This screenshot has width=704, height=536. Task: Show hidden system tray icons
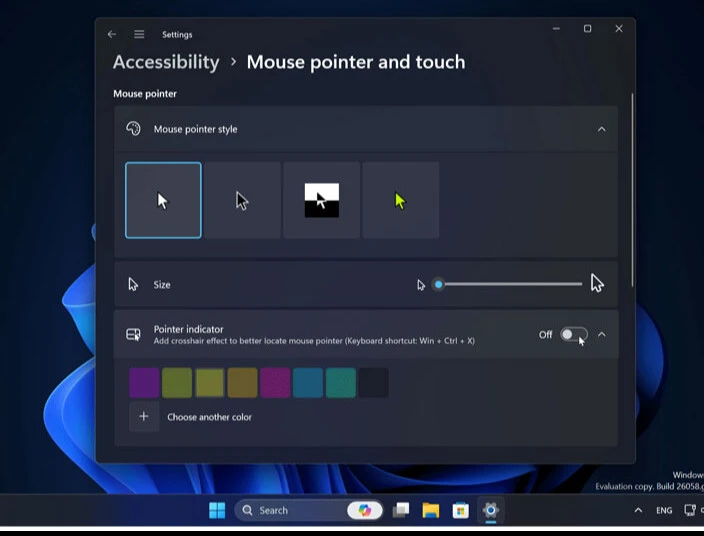(x=638, y=510)
